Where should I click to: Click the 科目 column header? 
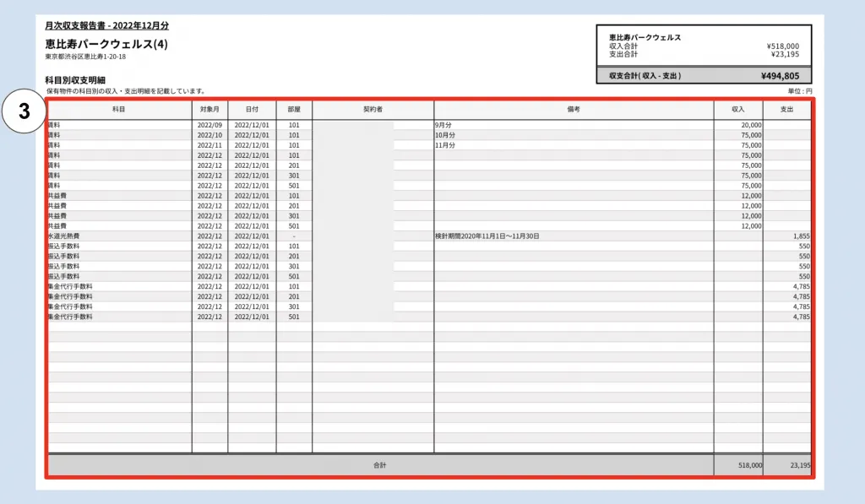coord(118,109)
